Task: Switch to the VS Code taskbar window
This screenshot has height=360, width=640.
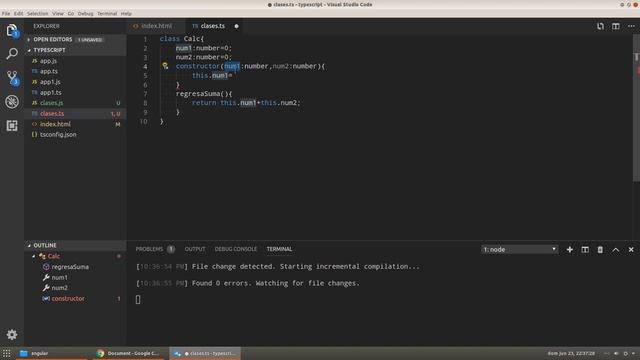Action: click(205, 353)
